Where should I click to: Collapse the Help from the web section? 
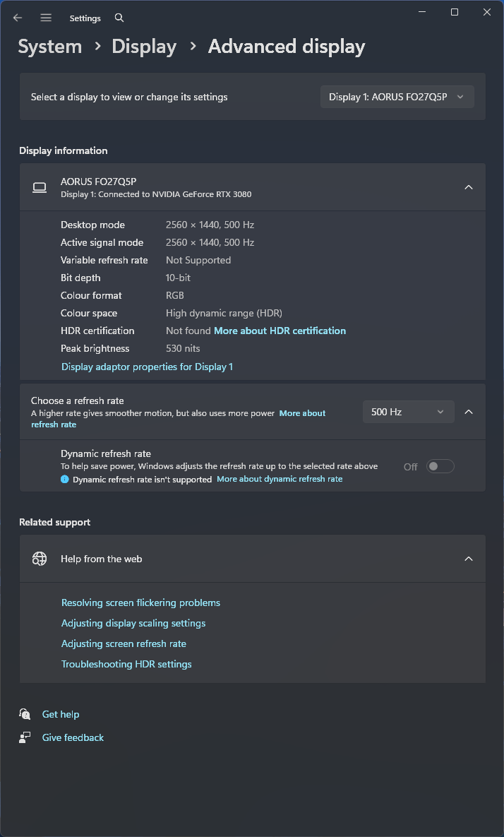469,559
